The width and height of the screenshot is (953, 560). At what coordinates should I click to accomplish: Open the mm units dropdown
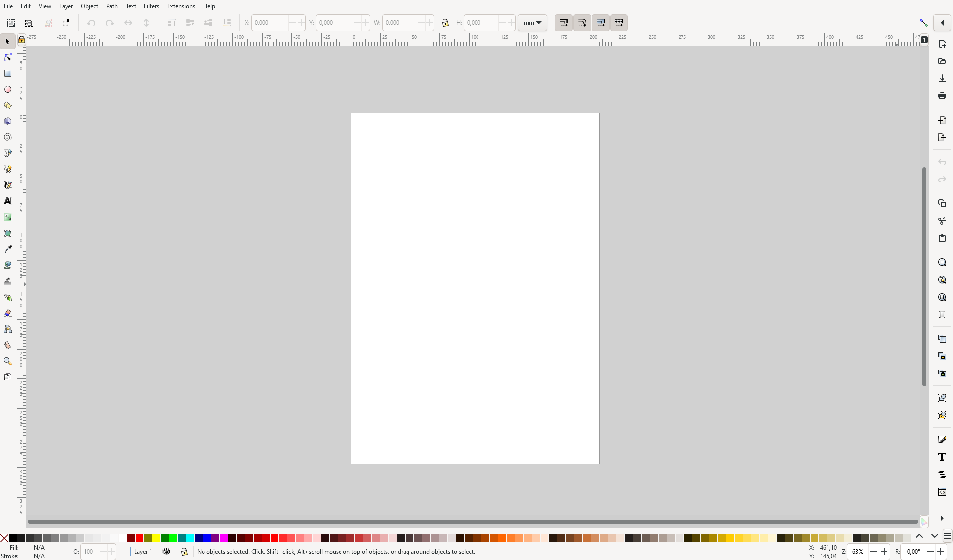(x=532, y=23)
